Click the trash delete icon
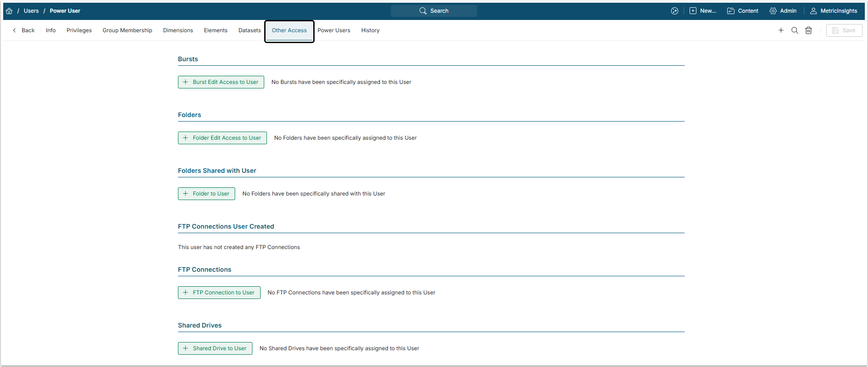The image size is (868, 367). 809,30
